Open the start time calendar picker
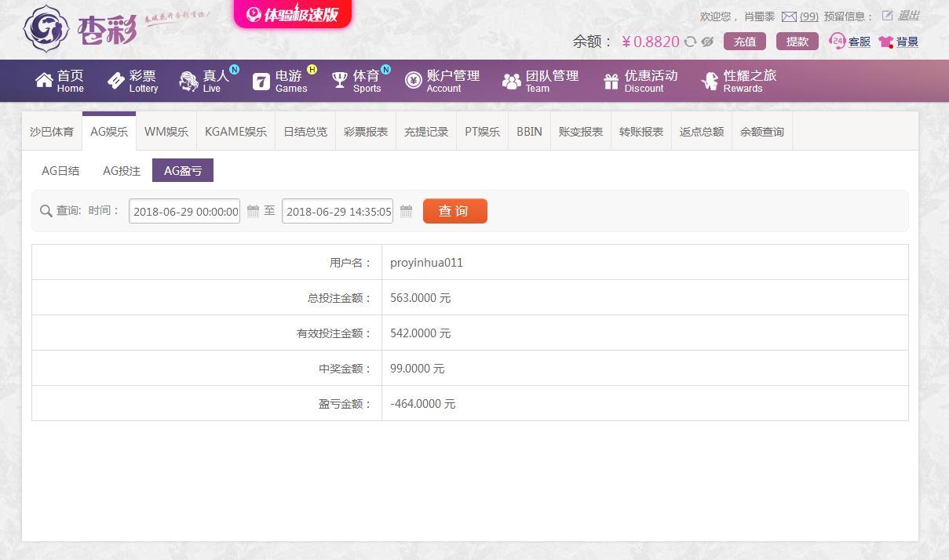 pos(253,211)
